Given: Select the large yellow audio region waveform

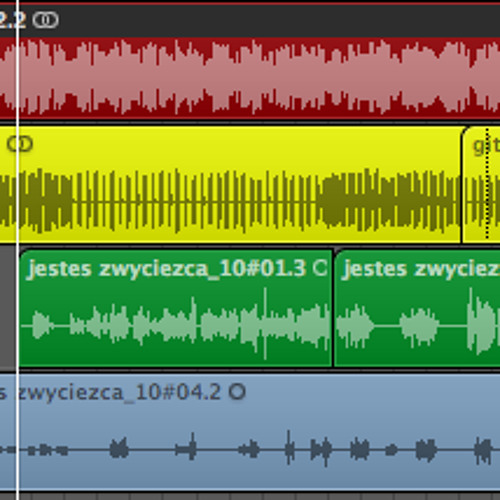Looking at the screenshot, I should (230, 201).
